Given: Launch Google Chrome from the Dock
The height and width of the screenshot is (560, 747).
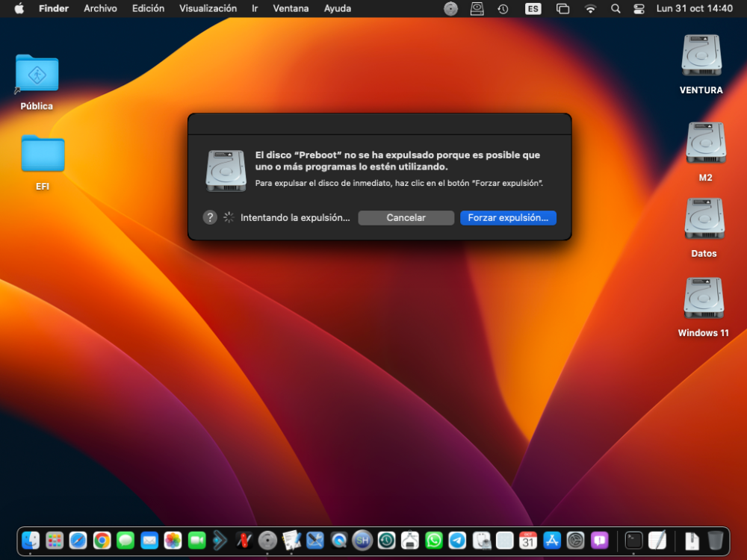Looking at the screenshot, I should [102, 541].
